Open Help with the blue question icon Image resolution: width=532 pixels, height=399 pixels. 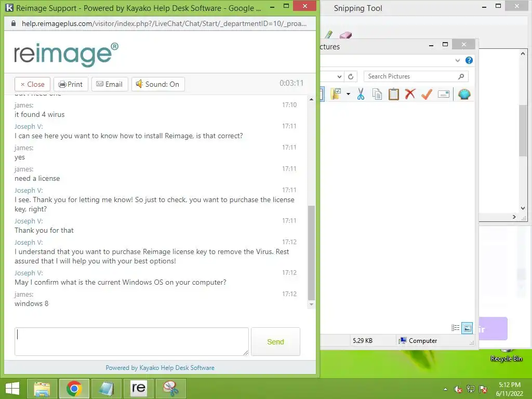(x=469, y=60)
